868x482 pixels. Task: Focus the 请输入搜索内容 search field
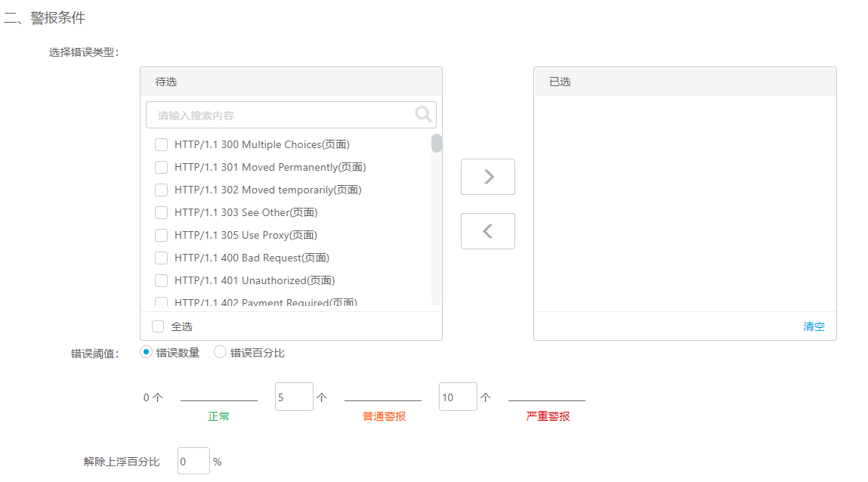(283, 116)
